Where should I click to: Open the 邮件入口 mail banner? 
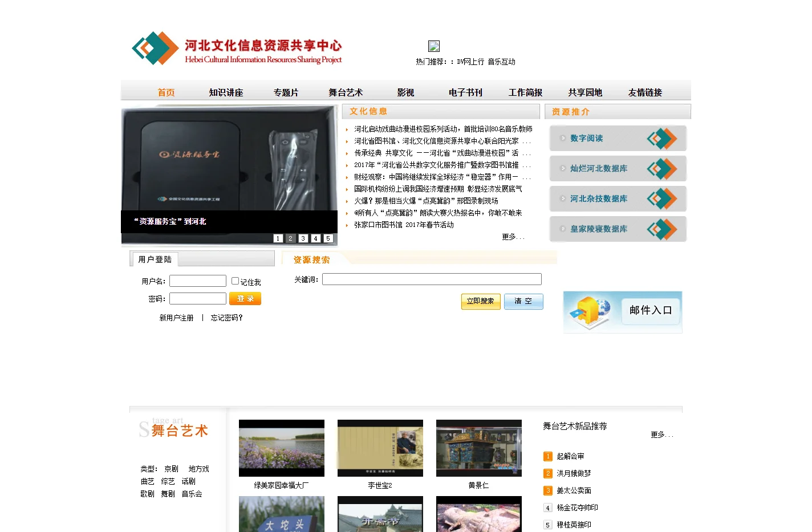tap(623, 312)
